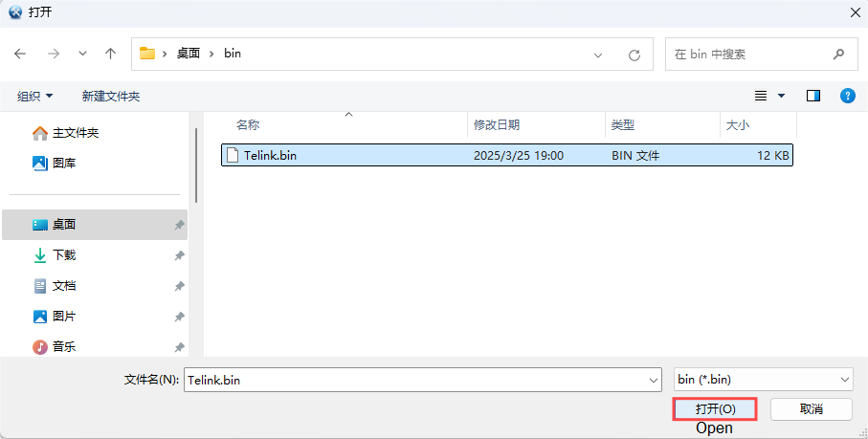Open 音乐 in the sidebar
Image resolution: width=868 pixels, height=439 pixels.
pos(55,347)
